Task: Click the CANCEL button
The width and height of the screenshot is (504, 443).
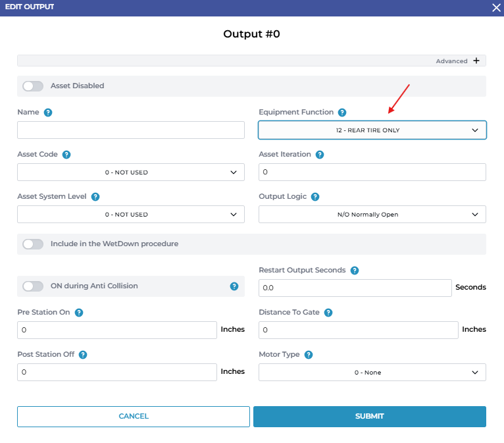Action: click(134, 417)
